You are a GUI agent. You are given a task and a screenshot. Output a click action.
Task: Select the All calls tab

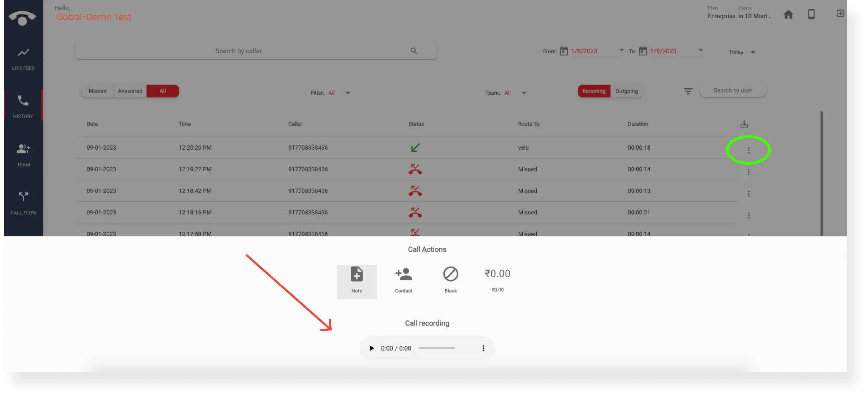tap(162, 91)
